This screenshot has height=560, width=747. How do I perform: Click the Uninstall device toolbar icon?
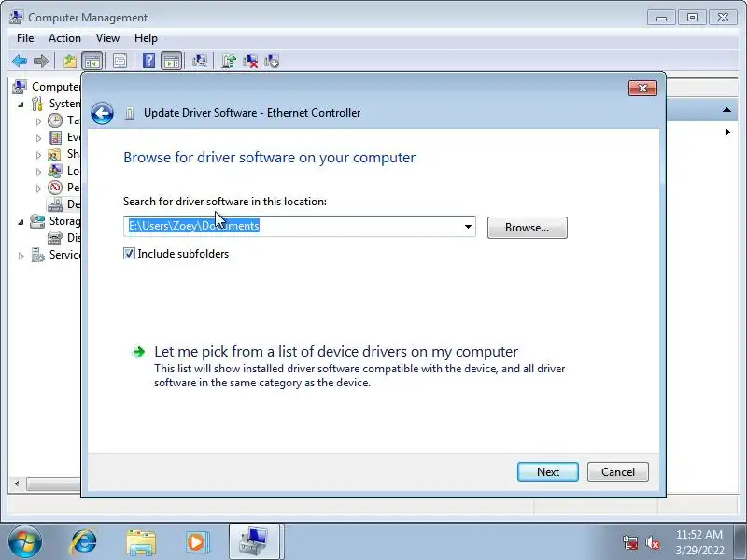point(250,61)
